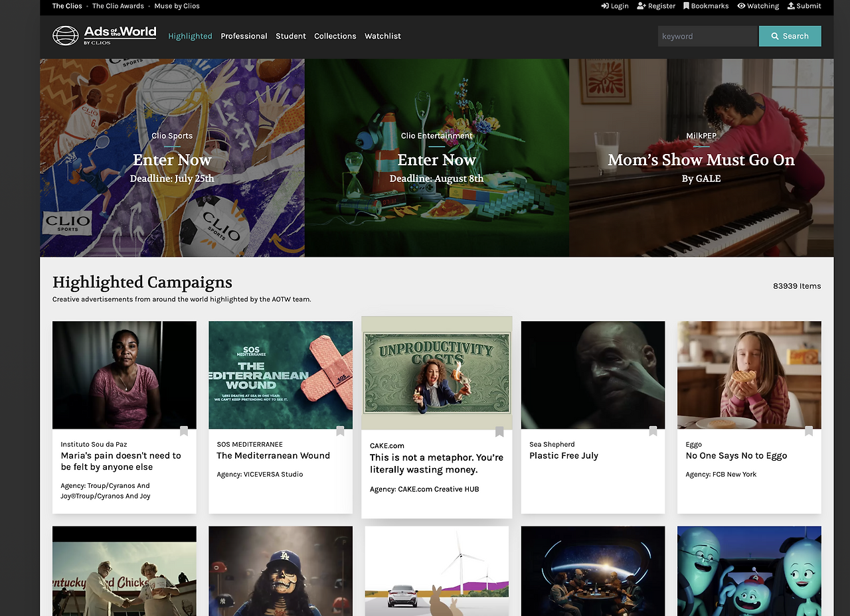Open the Watching link
This screenshot has width=850, height=616.
click(758, 6)
